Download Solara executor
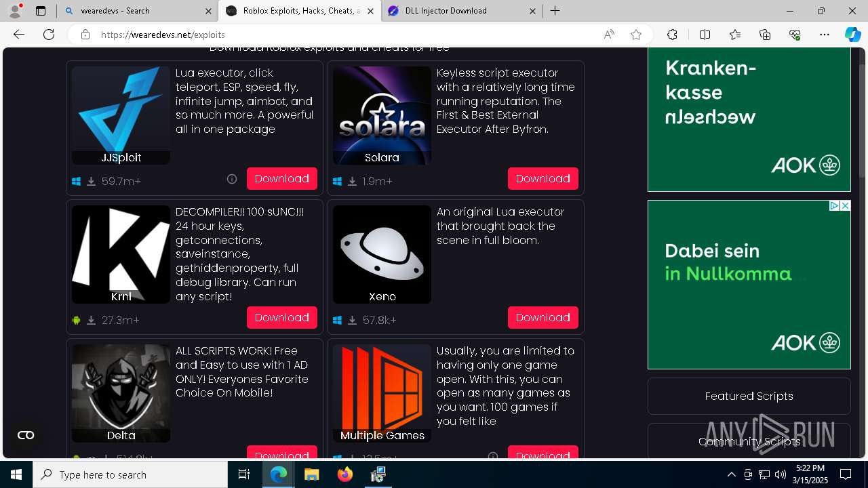Screen dimensions: 868x488 pyautogui.click(x=543, y=178)
